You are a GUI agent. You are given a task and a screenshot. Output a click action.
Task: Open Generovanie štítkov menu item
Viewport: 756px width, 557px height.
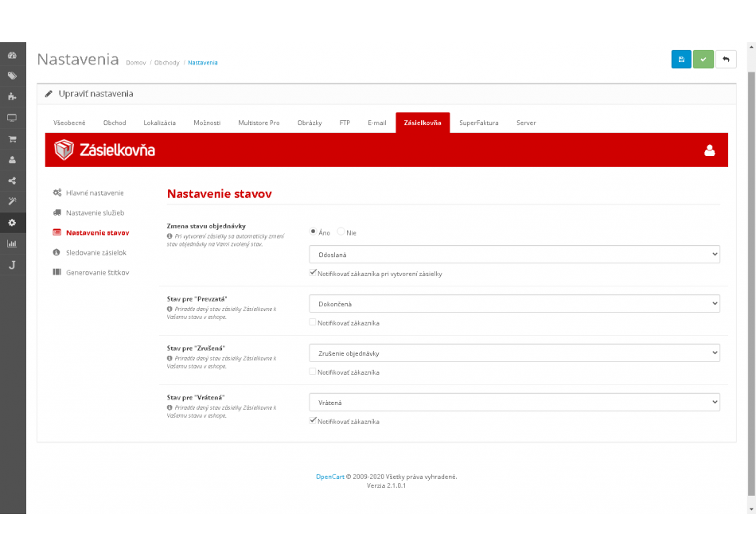click(x=92, y=272)
